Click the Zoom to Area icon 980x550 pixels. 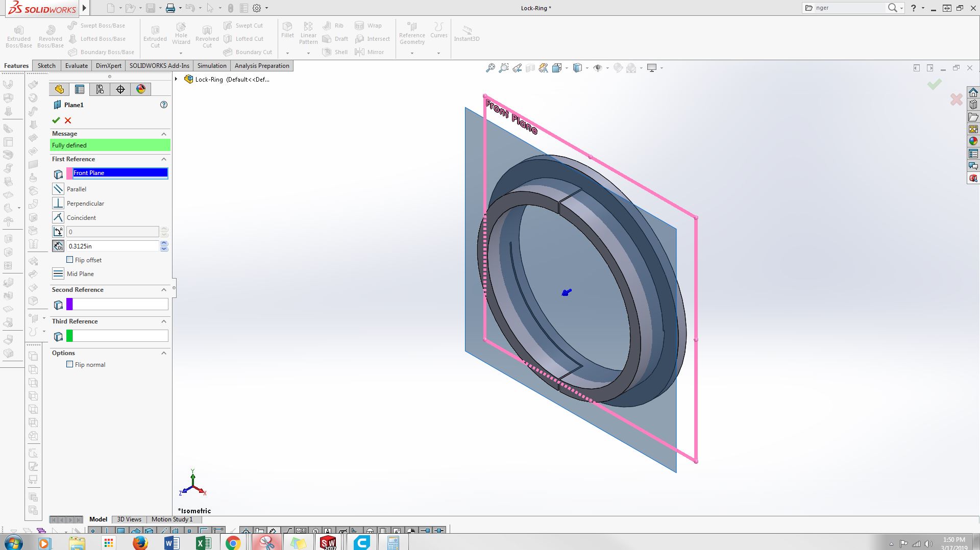504,68
